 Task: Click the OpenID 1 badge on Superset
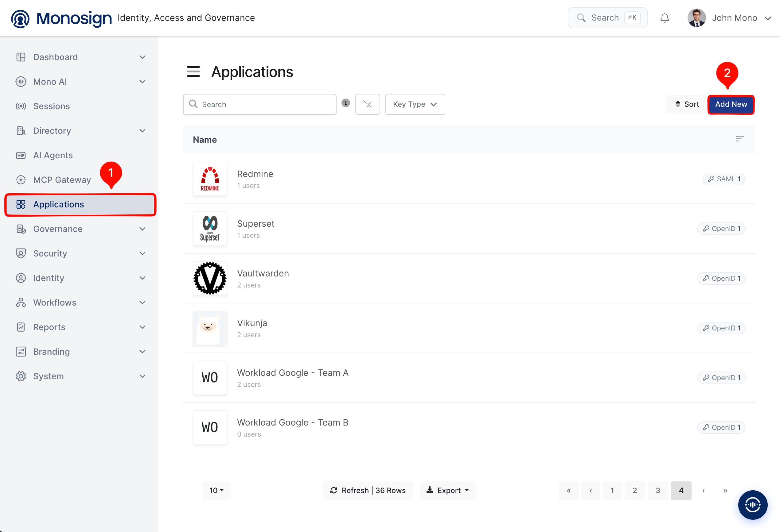[x=721, y=229]
